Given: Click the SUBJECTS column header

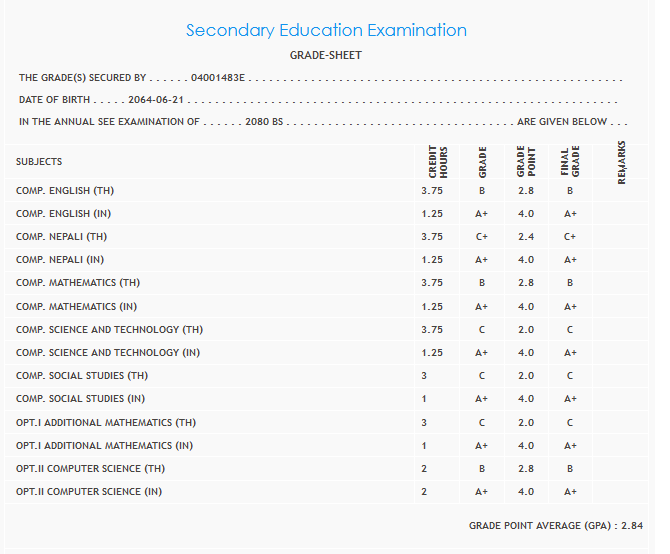Looking at the screenshot, I should coord(39,162).
